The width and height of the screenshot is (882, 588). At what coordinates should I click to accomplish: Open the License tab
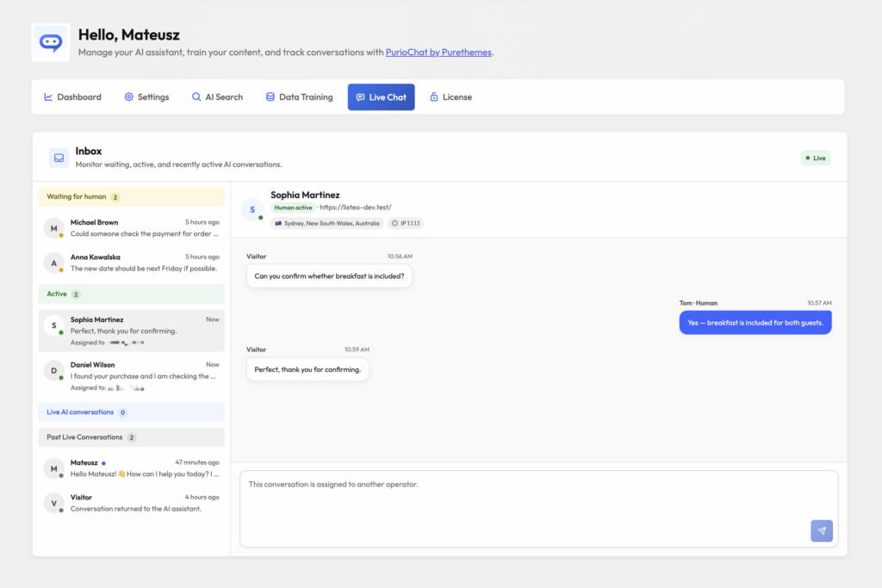coord(450,97)
